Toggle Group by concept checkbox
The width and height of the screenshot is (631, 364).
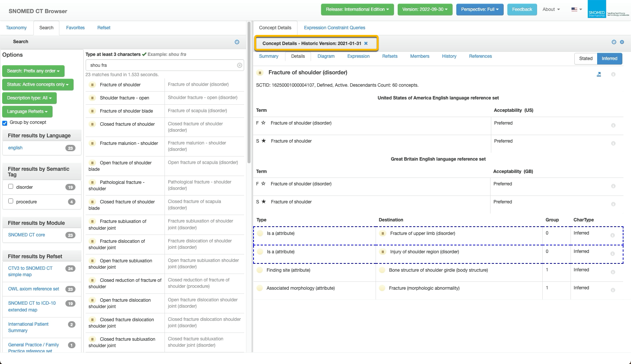5,123
